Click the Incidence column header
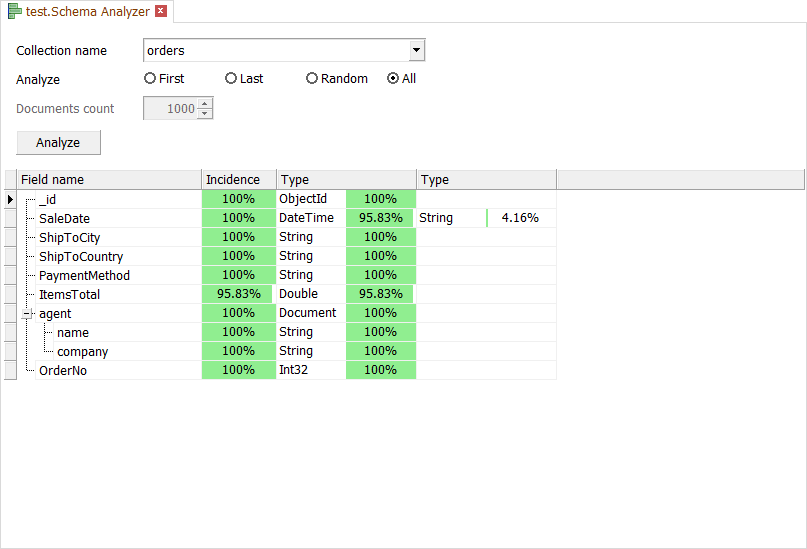 point(238,180)
